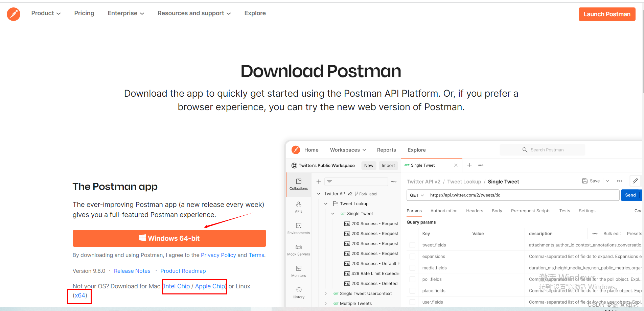Open the Product dropdown menu
The width and height of the screenshot is (644, 311).
point(46,13)
